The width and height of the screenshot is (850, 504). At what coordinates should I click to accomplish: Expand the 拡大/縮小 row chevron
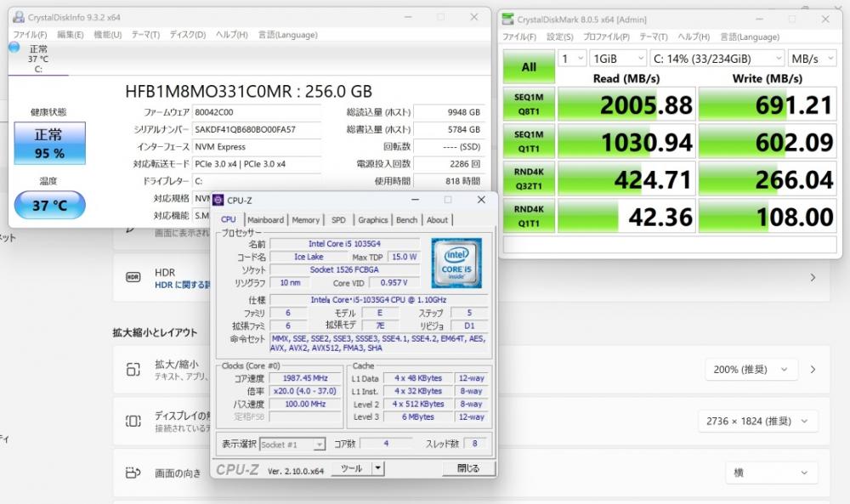[x=813, y=370]
